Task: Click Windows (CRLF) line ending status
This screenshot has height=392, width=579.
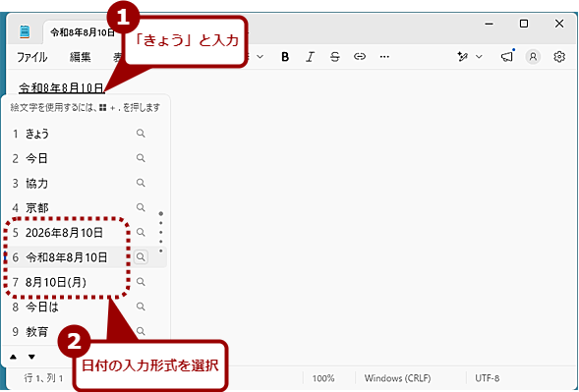Action: point(397,378)
